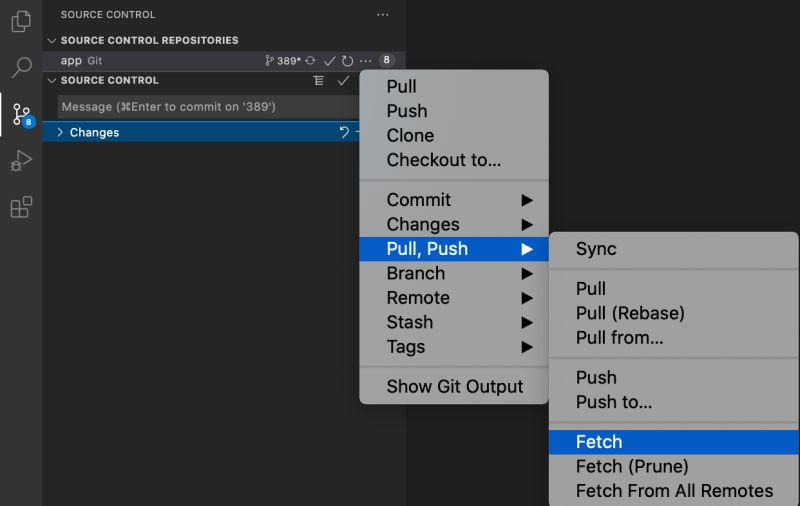
Task: Click the SOURCE CONTROL panel title
Action: 108,15
